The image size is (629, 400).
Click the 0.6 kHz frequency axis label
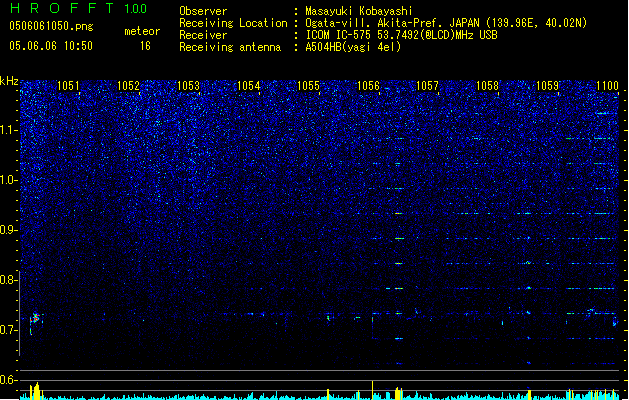pos(9,380)
